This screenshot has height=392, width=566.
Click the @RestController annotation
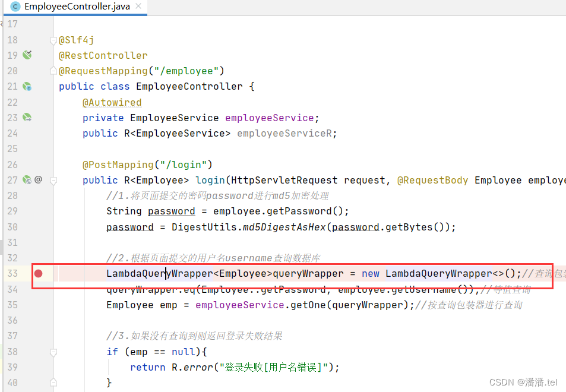103,55
